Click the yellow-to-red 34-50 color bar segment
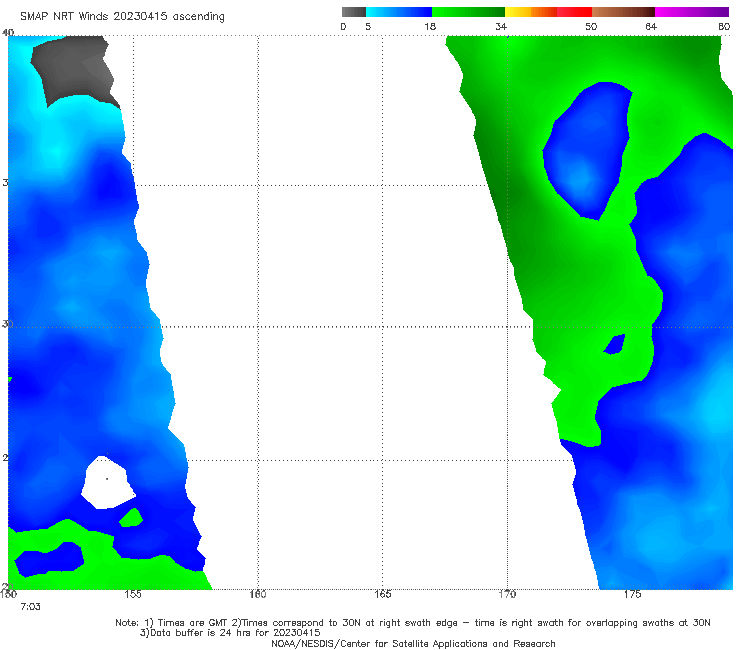This screenshot has width=740, height=650. coord(548,12)
